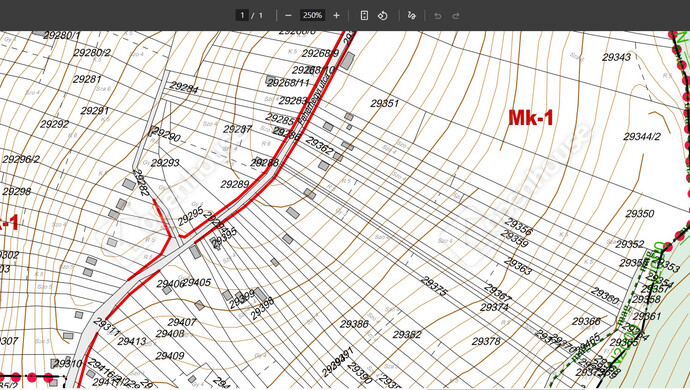Click parcel number 29284

tap(184, 87)
